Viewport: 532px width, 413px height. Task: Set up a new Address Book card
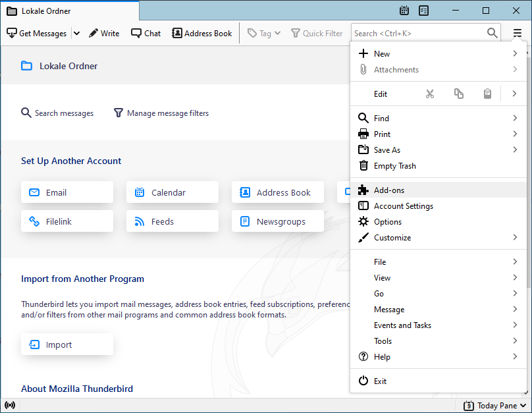click(278, 192)
